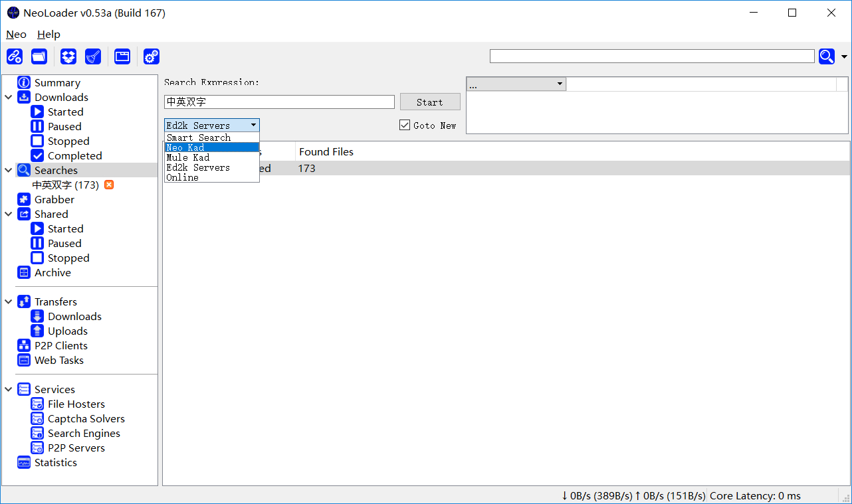852x504 pixels.
Task: Click the Uploads arrow icon under Transfers
Action: click(37, 331)
